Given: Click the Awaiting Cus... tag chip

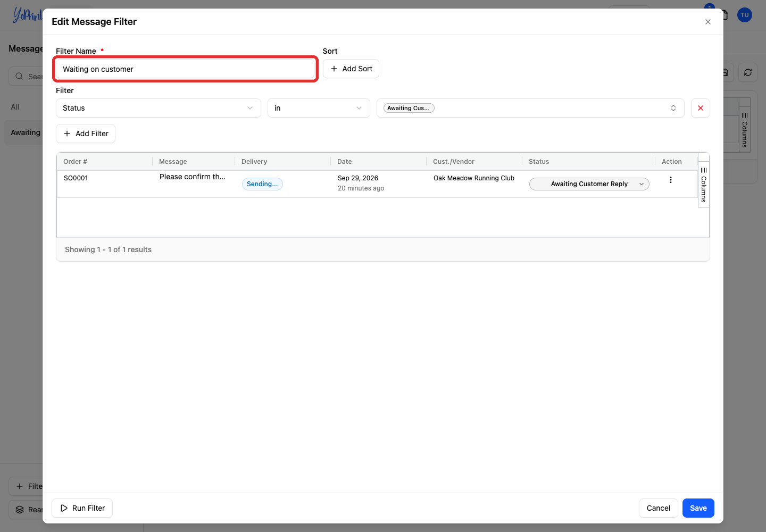Looking at the screenshot, I should (409, 108).
